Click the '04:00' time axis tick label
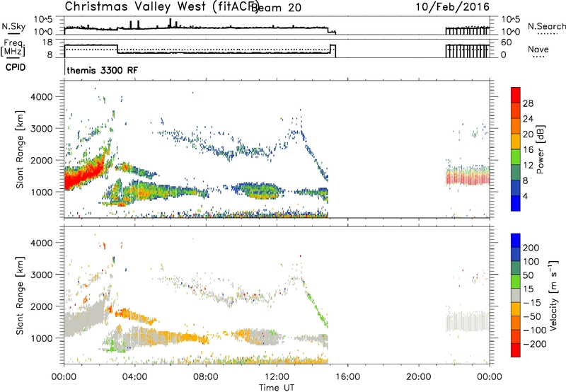This screenshot has height=392, width=566. [x=134, y=377]
